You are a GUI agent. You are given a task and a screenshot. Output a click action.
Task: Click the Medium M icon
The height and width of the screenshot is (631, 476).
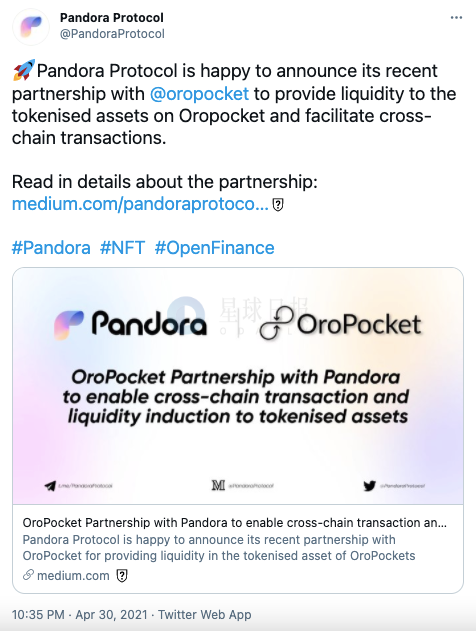(218, 486)
